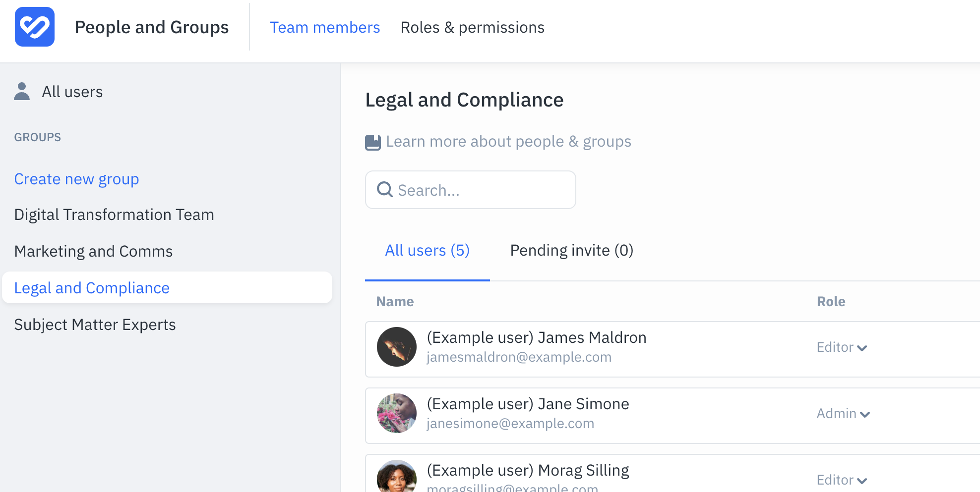The width and height of the screenshot is (980, 492).
Task: Focus the Search input field
Action: 471,190
